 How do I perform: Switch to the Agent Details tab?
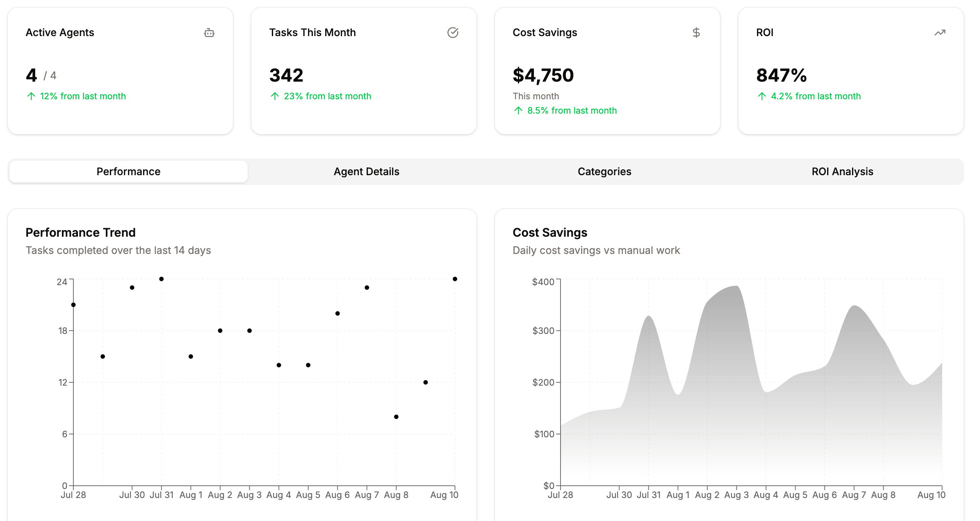366,171
